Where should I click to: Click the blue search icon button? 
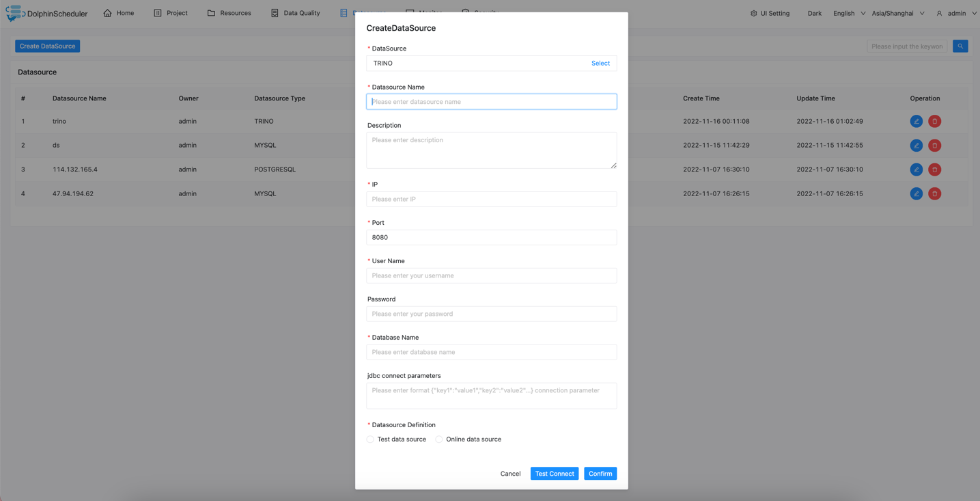960,46
